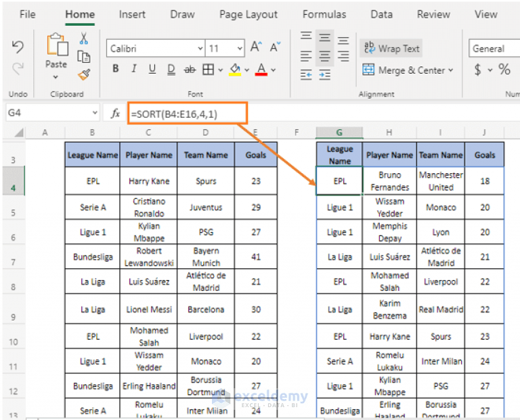Open General number format dropdown
The width and height of the screenshot is (520, 420).
tap(494, 49)
